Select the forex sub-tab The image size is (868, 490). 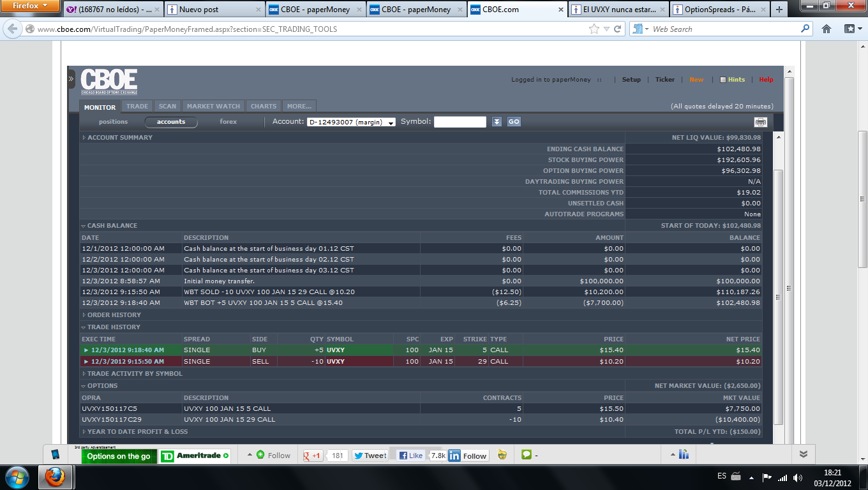coord(228,122)
